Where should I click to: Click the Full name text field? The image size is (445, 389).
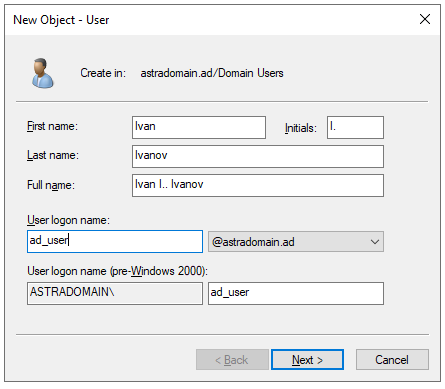(x=258, y=185)
